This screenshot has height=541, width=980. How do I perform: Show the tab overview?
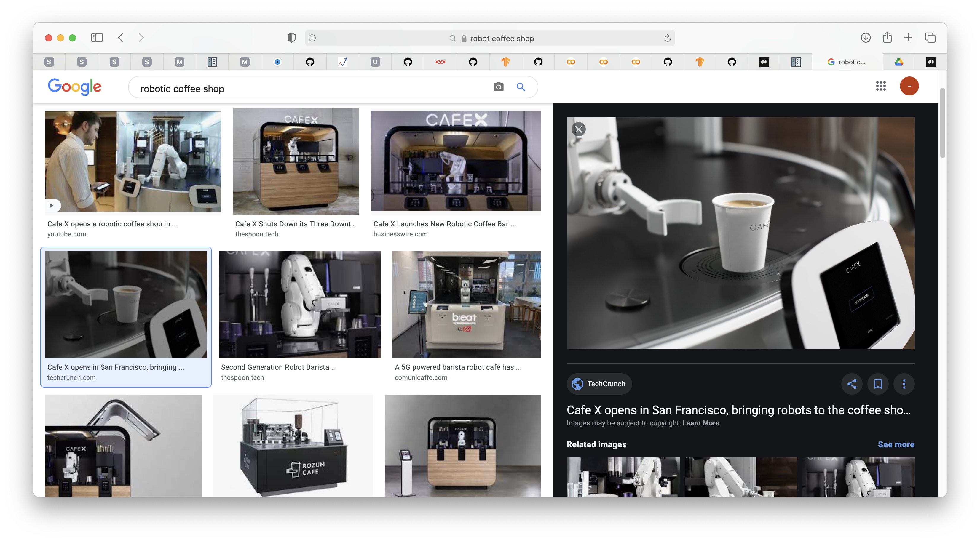coord(930,38)
